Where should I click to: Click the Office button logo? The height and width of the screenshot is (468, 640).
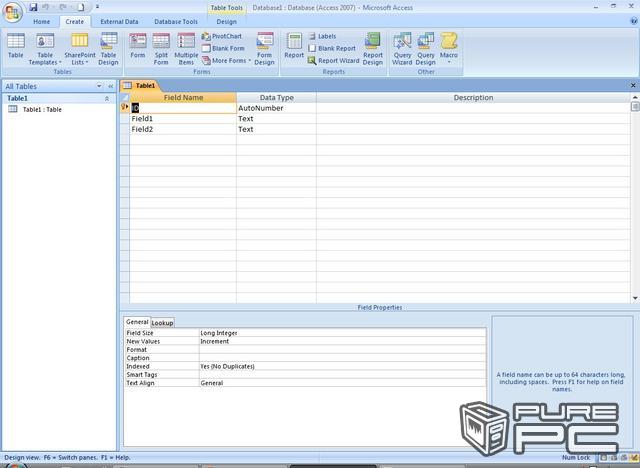pos(13,11)
